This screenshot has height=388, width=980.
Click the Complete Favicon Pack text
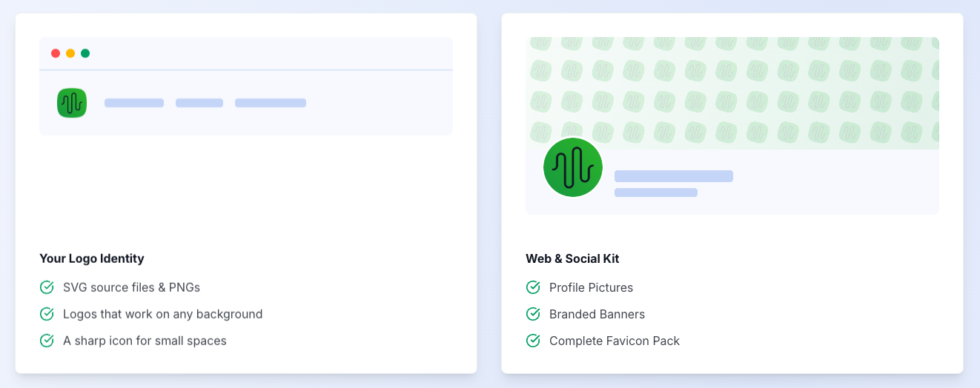615,341
